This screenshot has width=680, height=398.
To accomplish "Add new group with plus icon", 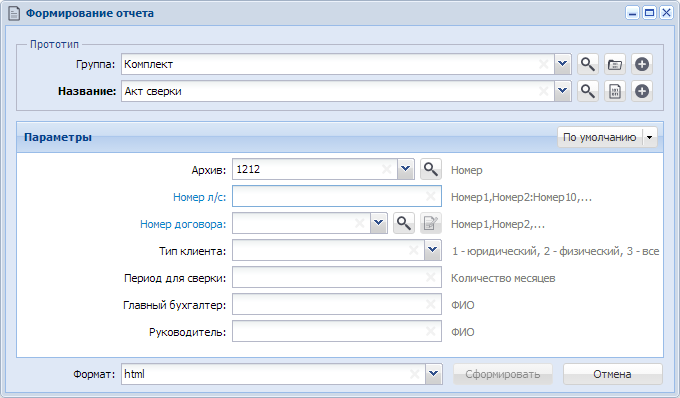I will tap(642, 65).
